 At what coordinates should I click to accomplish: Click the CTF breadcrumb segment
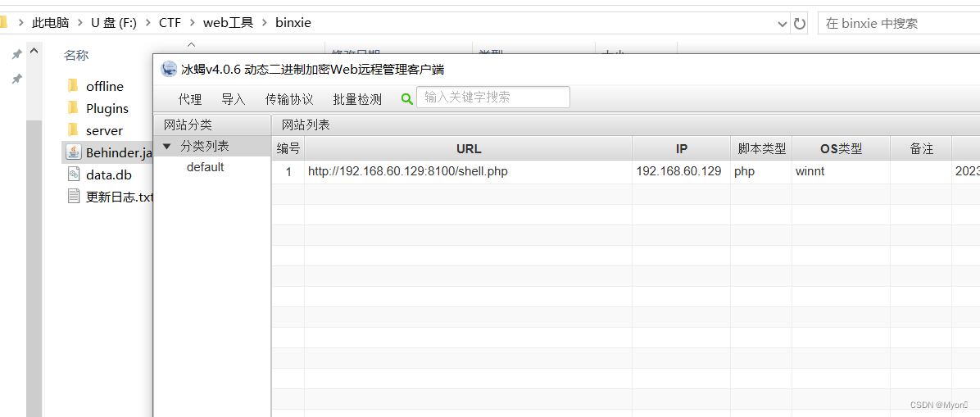tap(170, 23)
